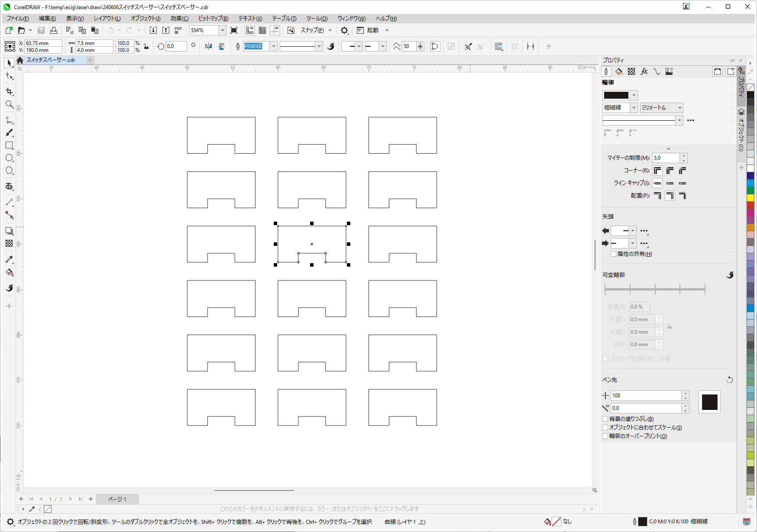Check 背景の塗りつぶし option
Screen dimensions: 757x532
pyautogui.click(x=605, y=419)
